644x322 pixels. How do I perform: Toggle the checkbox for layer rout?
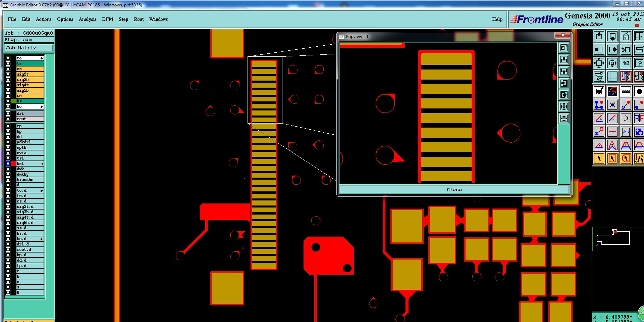click(8, 119)
